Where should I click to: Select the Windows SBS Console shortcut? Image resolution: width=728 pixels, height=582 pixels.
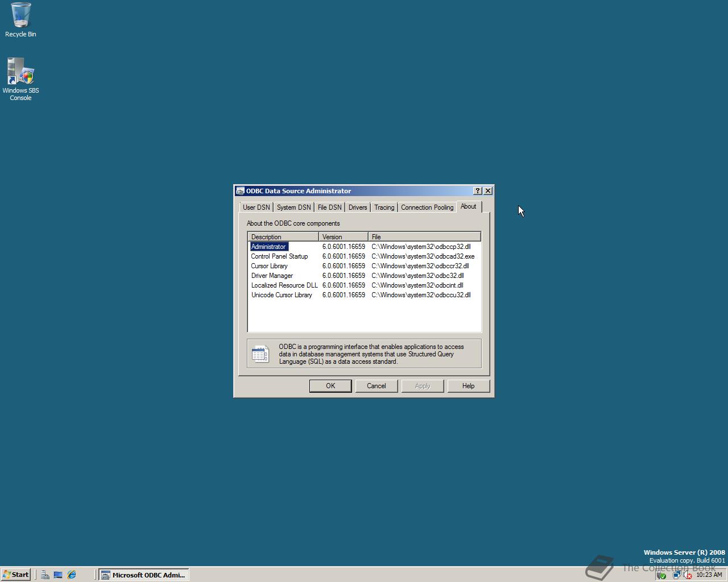(x=20, y=79)
